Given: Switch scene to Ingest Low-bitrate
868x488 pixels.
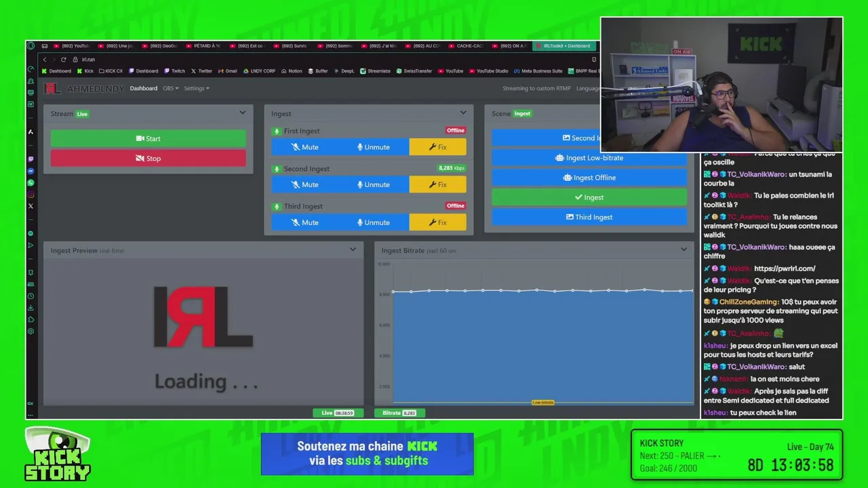Looking at the screenshot, I should tap(589, 158).
